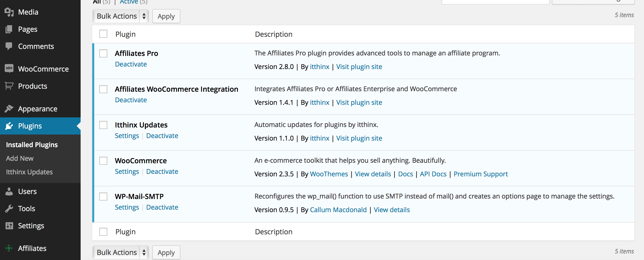The height and width of the screenshot is (260, 644).
Task: Click the Affiliates green icon
Action: coord(9,248)
